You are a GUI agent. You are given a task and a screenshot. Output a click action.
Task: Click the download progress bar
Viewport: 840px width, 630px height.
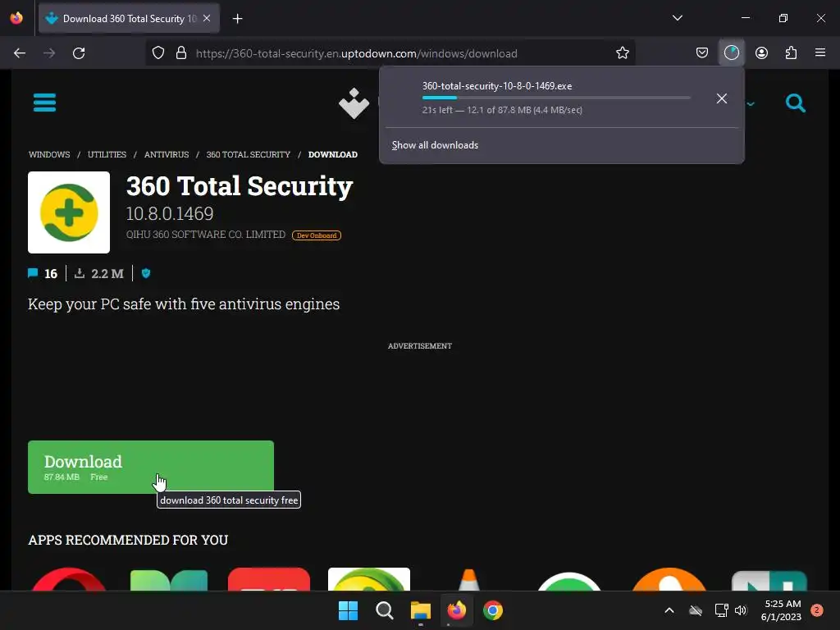point(556,98)
